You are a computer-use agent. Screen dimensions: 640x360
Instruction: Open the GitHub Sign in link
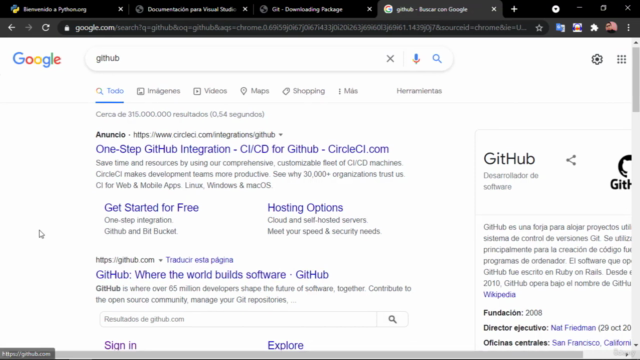tap(120, 345)
